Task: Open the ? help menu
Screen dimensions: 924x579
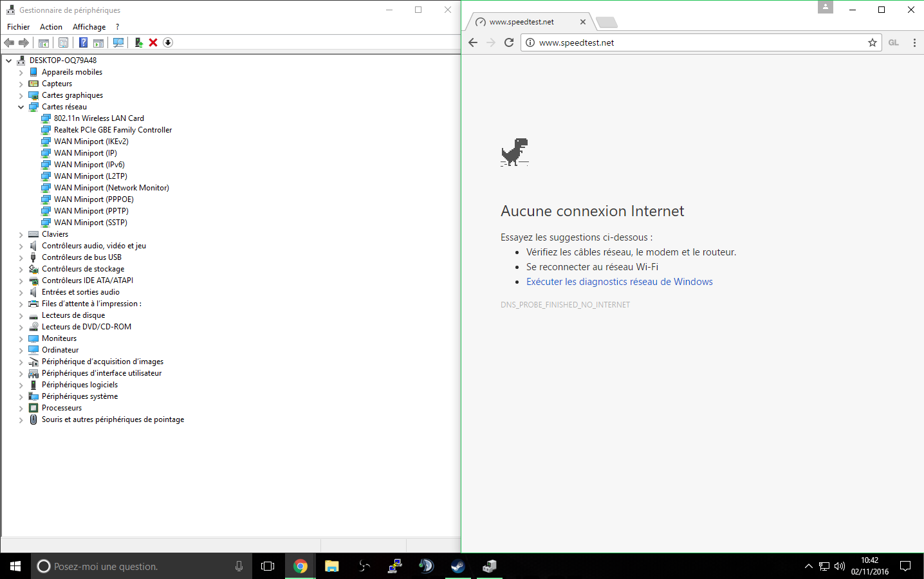Action: (x=117, y=27)
